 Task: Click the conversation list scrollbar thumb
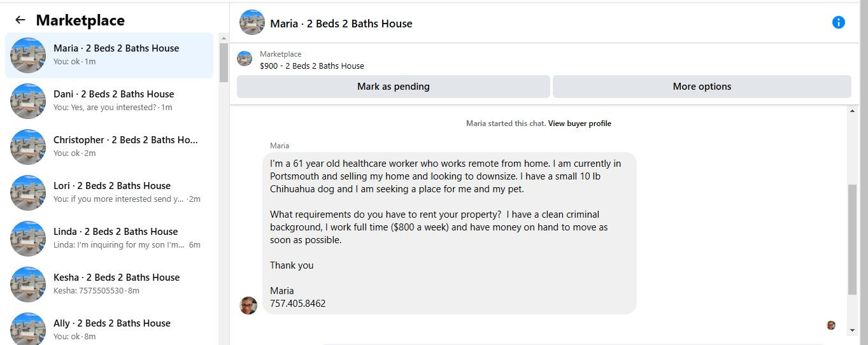click(224, 63)
